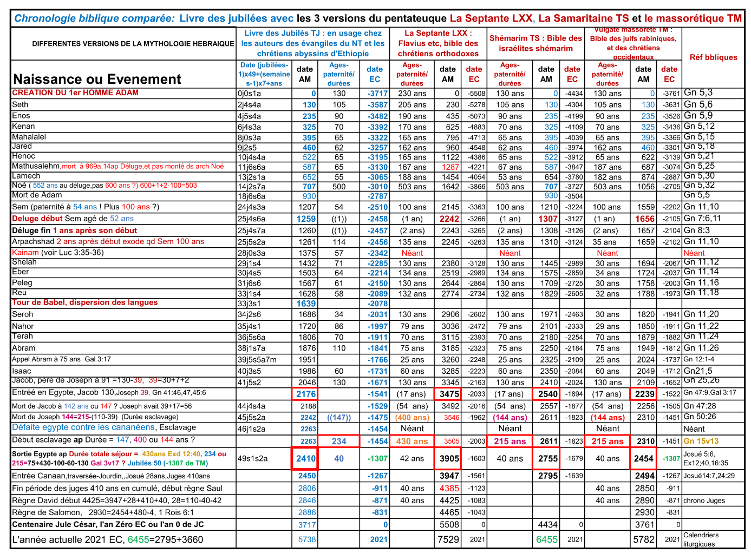Select the "Mort de Adam" row label

(x=37, y=195)
